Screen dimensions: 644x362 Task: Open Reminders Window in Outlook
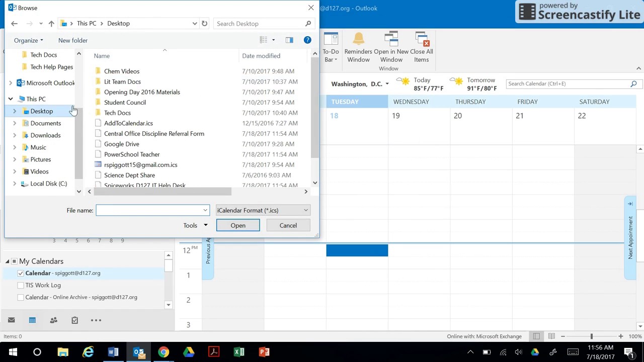point(358,48)
